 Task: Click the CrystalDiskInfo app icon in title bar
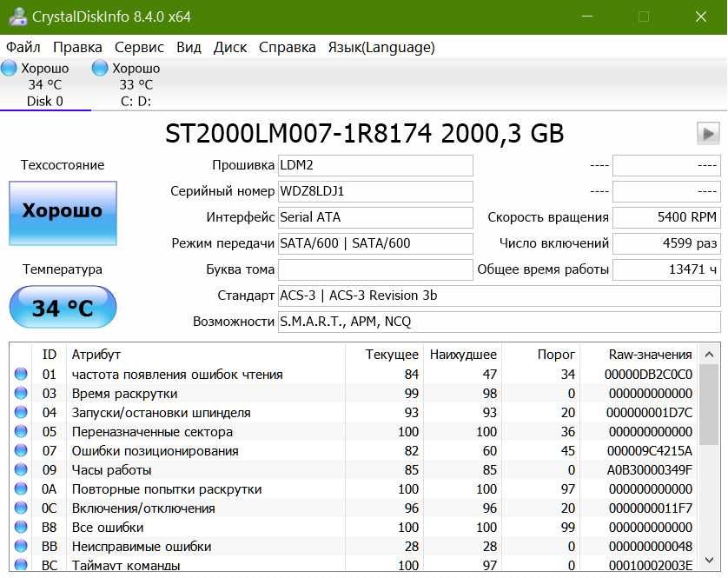click(x=17, y=17)
